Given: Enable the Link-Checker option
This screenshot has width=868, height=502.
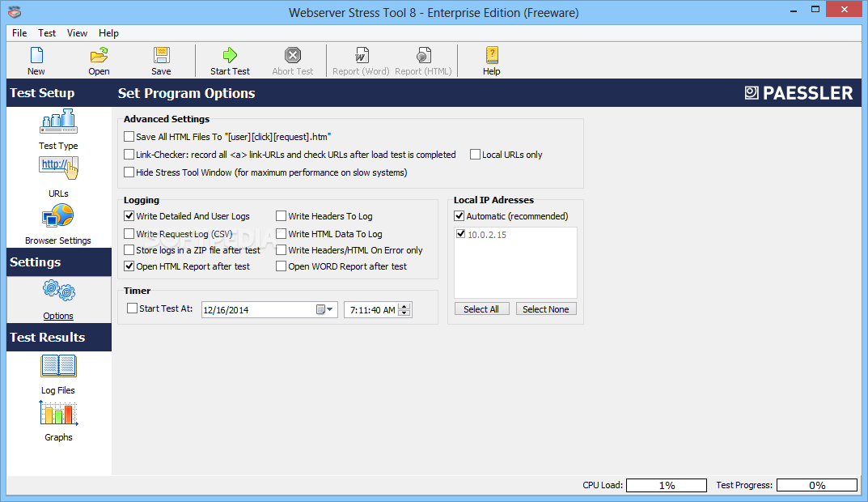Looking at the screenshot, I should pos(129,154).
